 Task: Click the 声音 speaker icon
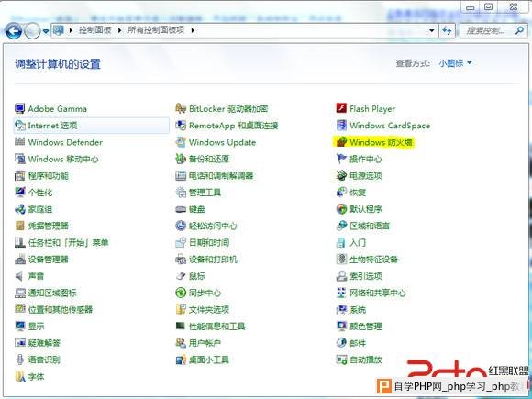click(19, 276)
